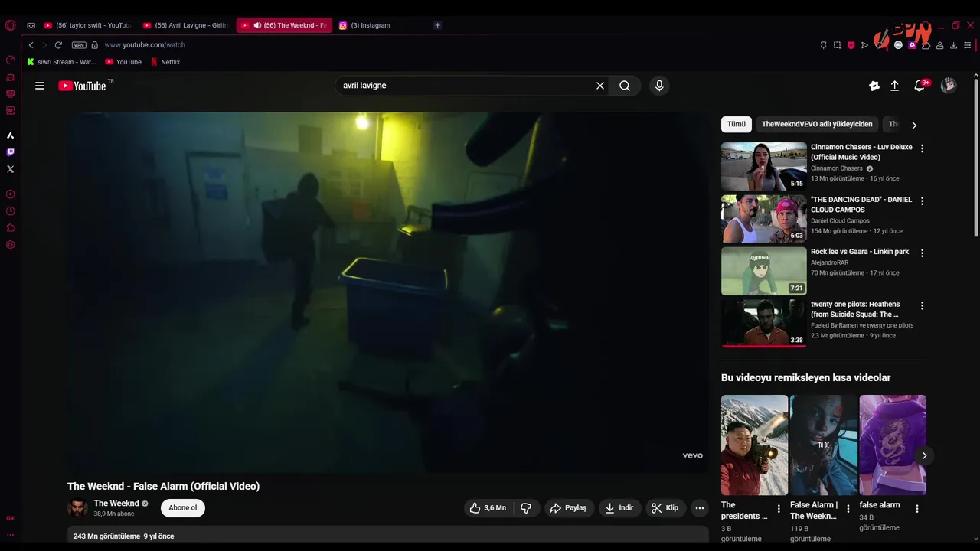Like the video (3,6 Mn)
This screenshot has height=551, width=980.
(488, 507)
